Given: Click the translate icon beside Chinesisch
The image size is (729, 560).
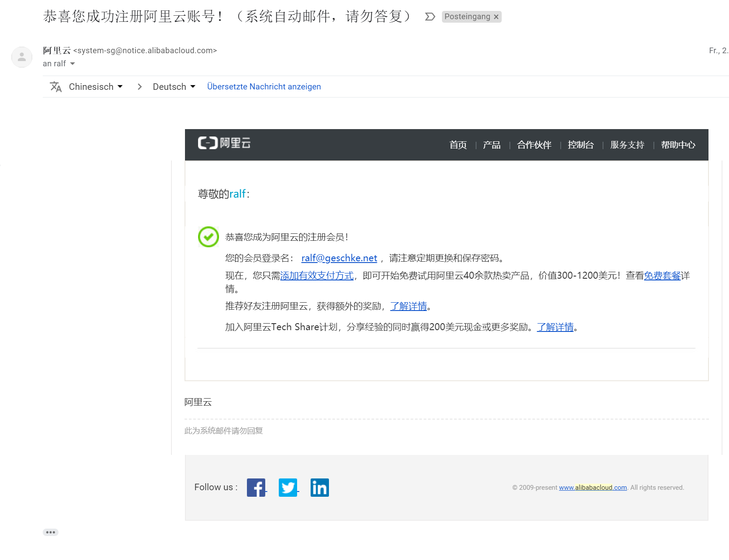Looking at the screenshot, I should pos(56,87).
